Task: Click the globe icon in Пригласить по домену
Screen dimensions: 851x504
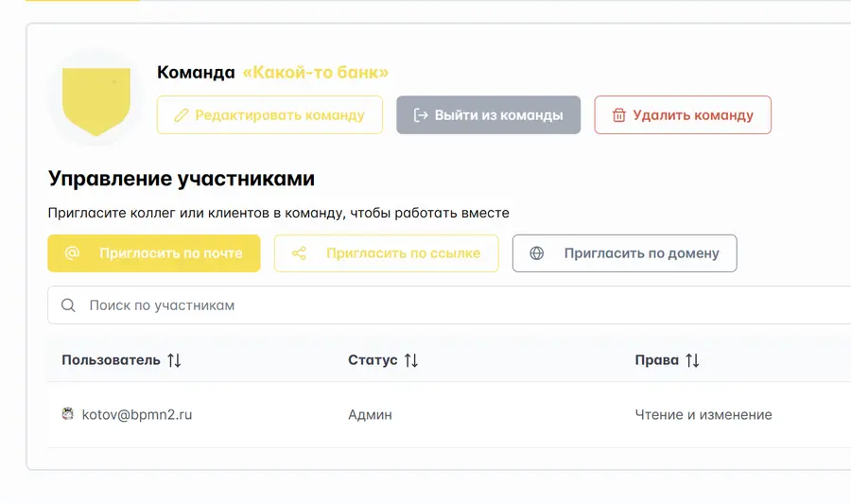Action: 537,252
